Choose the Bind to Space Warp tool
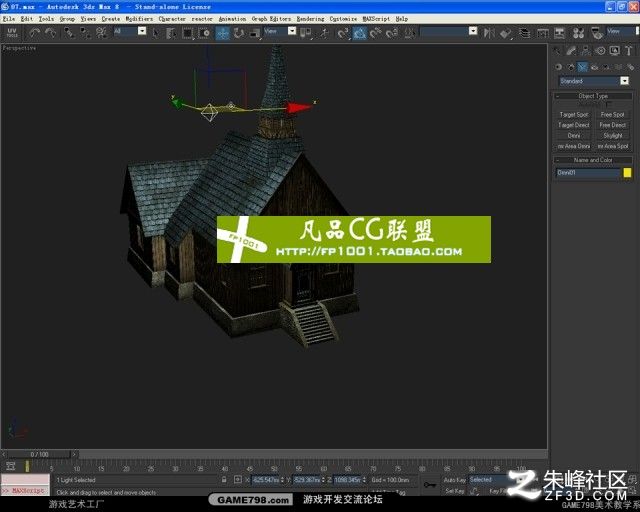Screen dimensions: 640x512 coord(101,33)
